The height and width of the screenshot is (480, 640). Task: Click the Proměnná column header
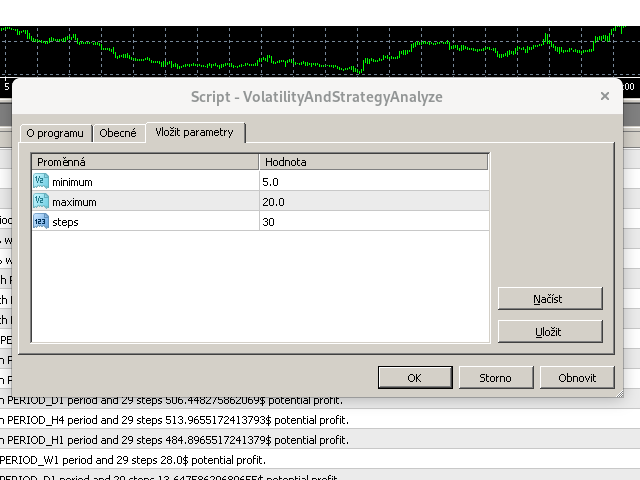pyautogui.click(x=145, y=162)
